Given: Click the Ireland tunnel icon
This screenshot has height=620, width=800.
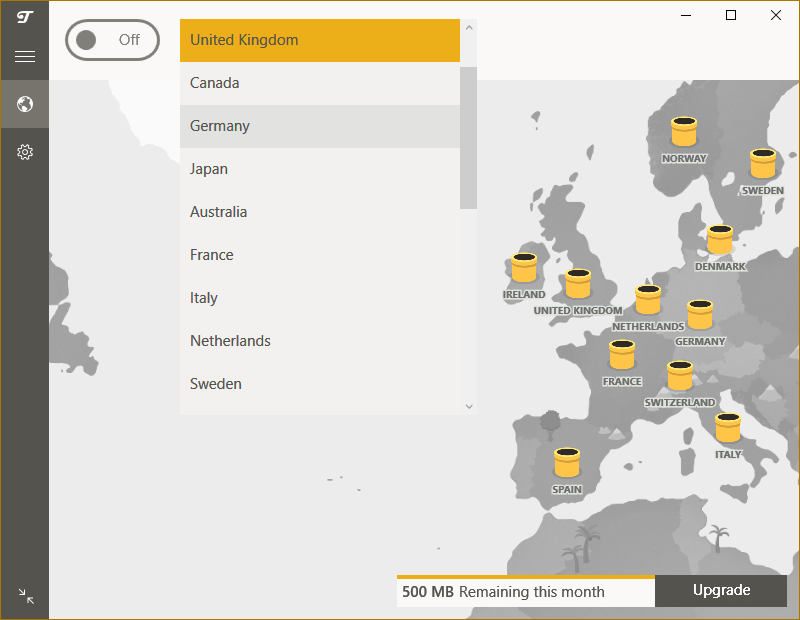Looking at the screenshot, I should 524,269.
